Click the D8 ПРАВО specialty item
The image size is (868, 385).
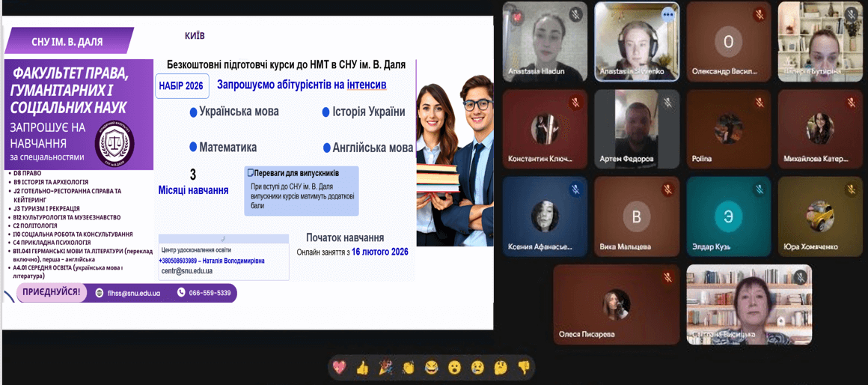coord(28,173)
